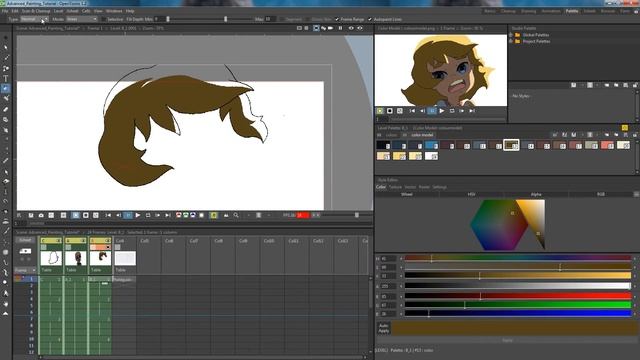Click the zoom magnifier icon in the viewer bar
The image size is (640, 360).
(x=236, y=215)
